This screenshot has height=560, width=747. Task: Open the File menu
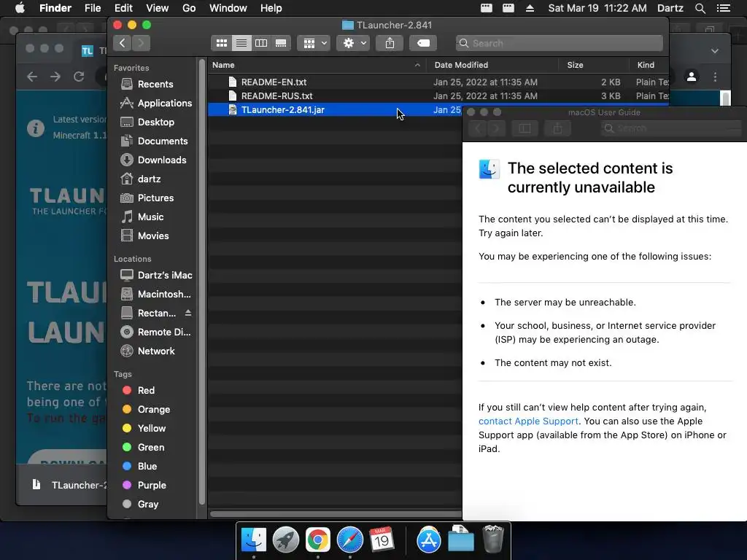[93, 8]
